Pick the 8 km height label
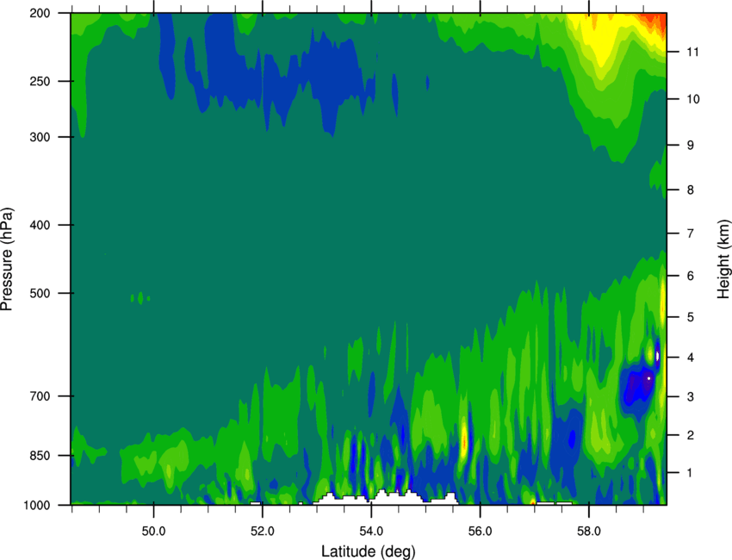732x560 pixels. [690, 190]
